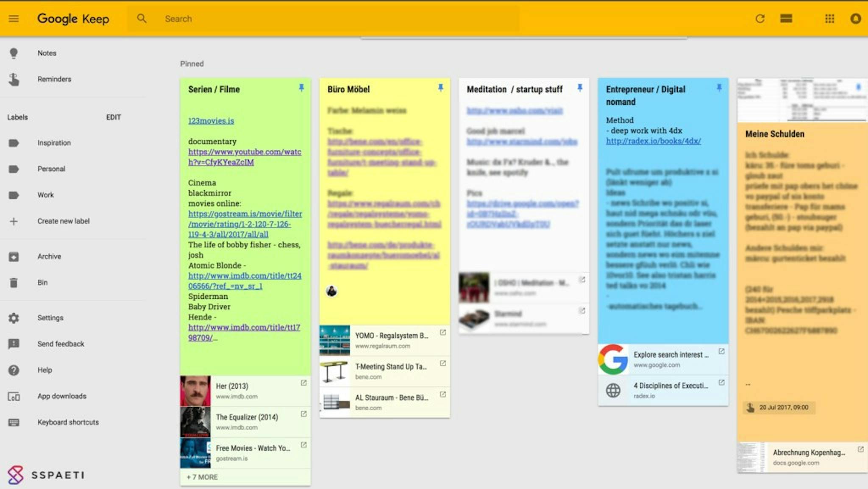Click the 20 Jul 2017 reminder chip

[779, 408]
